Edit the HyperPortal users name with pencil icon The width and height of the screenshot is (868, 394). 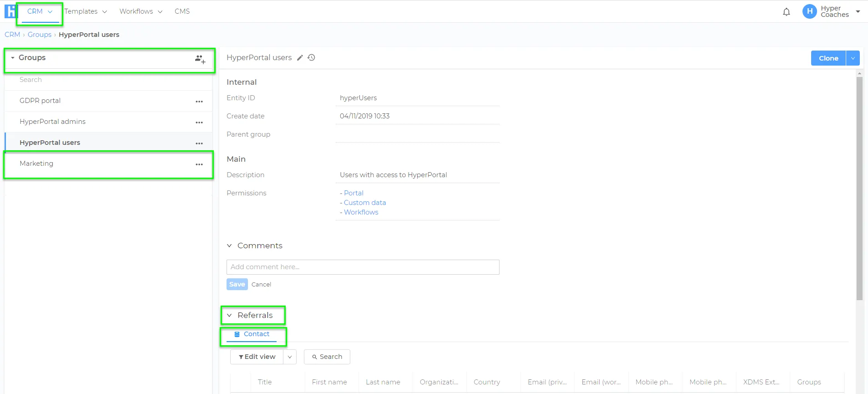pyautogui.click(x=300, y=58)
